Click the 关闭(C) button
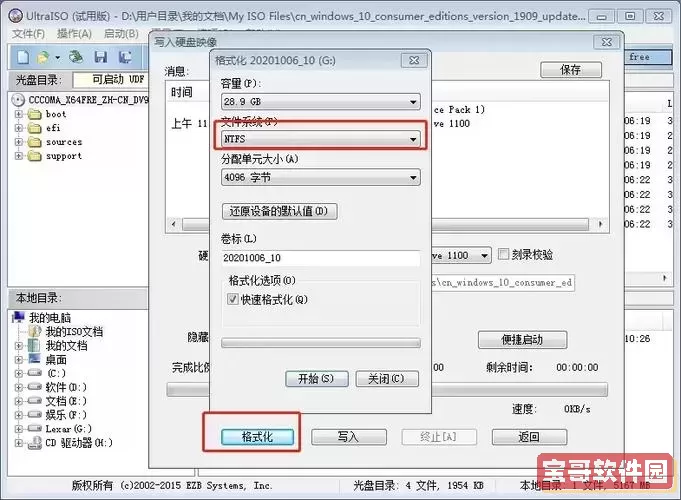This screenshot has height=500, width=681. (387, 378)
